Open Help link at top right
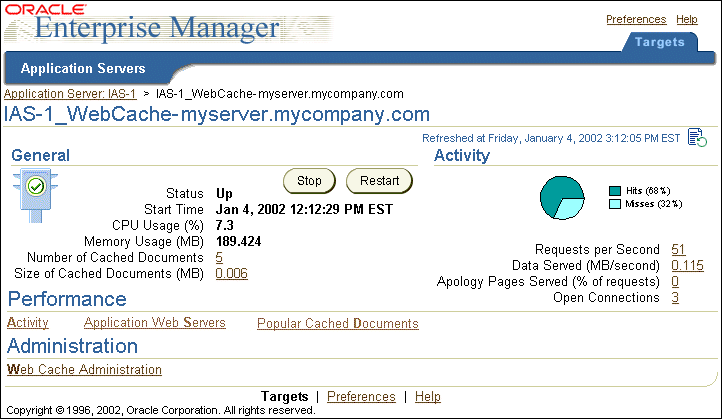The image size is (722, 419). 687,19
